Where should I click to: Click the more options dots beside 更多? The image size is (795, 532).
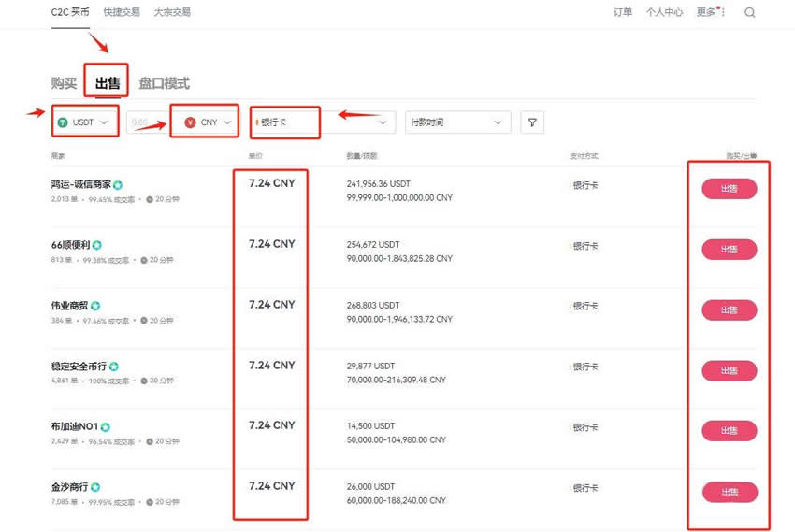click(723, 12)
